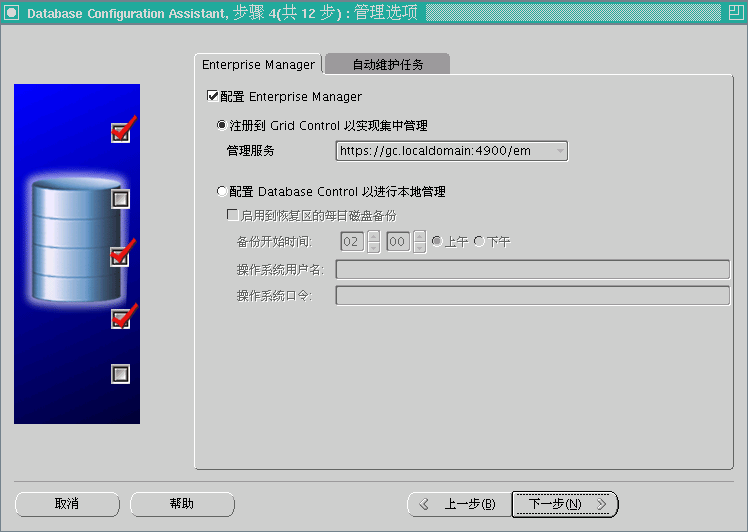Click the backup hour field showing 02
Image resolution: width=748 pixels, height=532 pixels.
pos(352,242)
